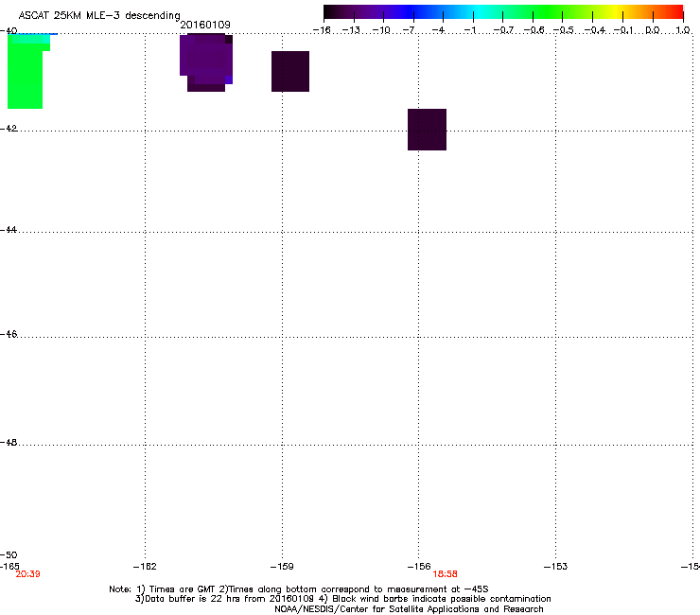Click the -13 value on color scale
700x615 pixels.
351,30
